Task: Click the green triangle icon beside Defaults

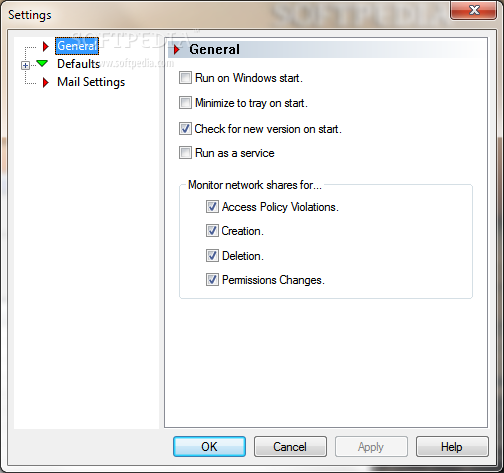Action: [x=42, y=63]
